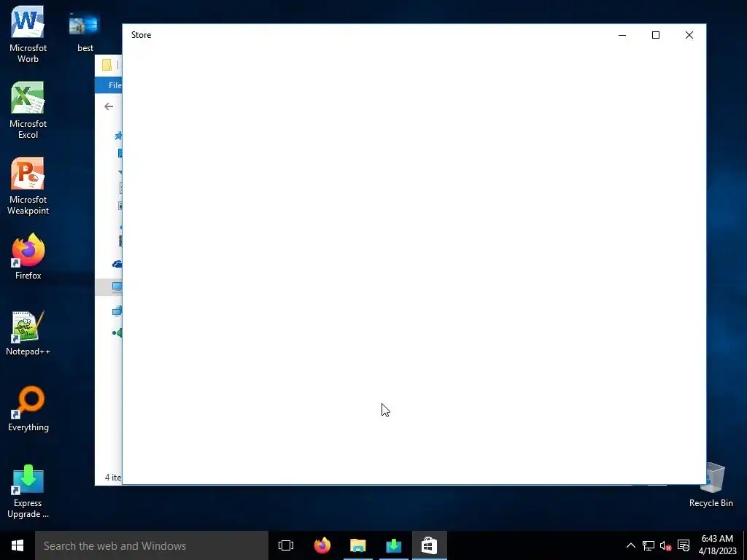Switch to Firefox in the taskbar
The width and height of the screenshot is (747, 560).
(322, 545)
